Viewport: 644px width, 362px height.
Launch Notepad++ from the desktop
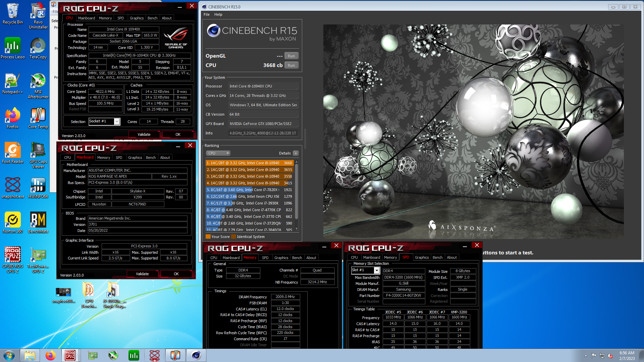pyautogui.click(x=13, y=84)
